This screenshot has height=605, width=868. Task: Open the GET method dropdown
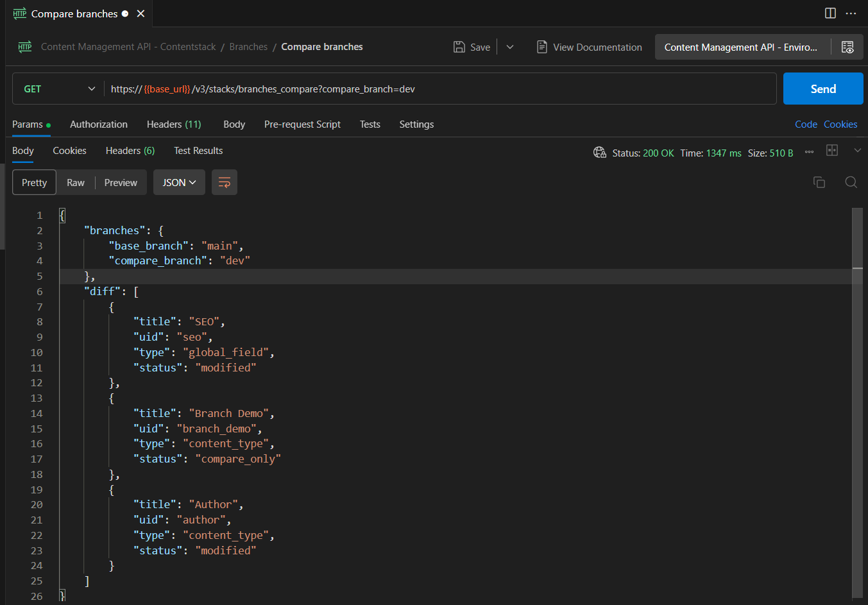(x=58, y=89)
